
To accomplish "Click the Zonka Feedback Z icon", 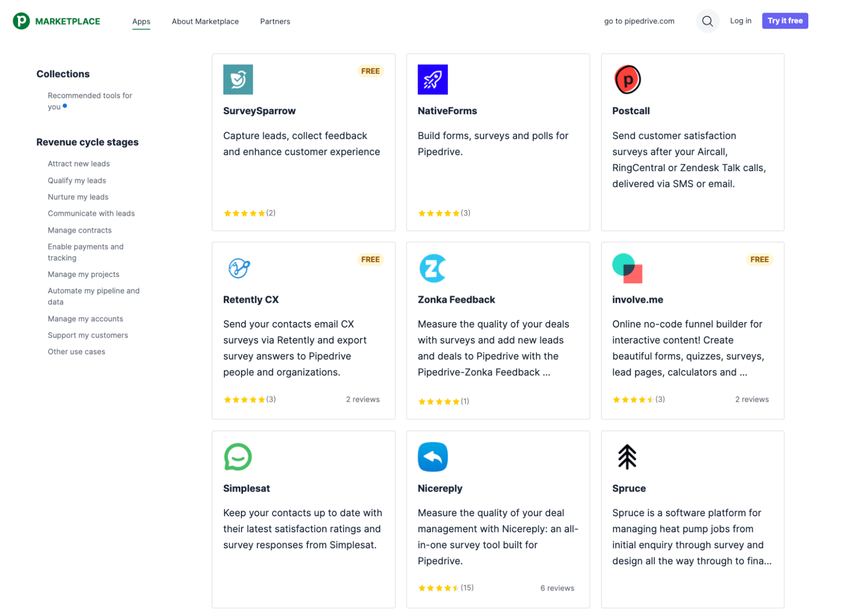I will pos(432,268).
